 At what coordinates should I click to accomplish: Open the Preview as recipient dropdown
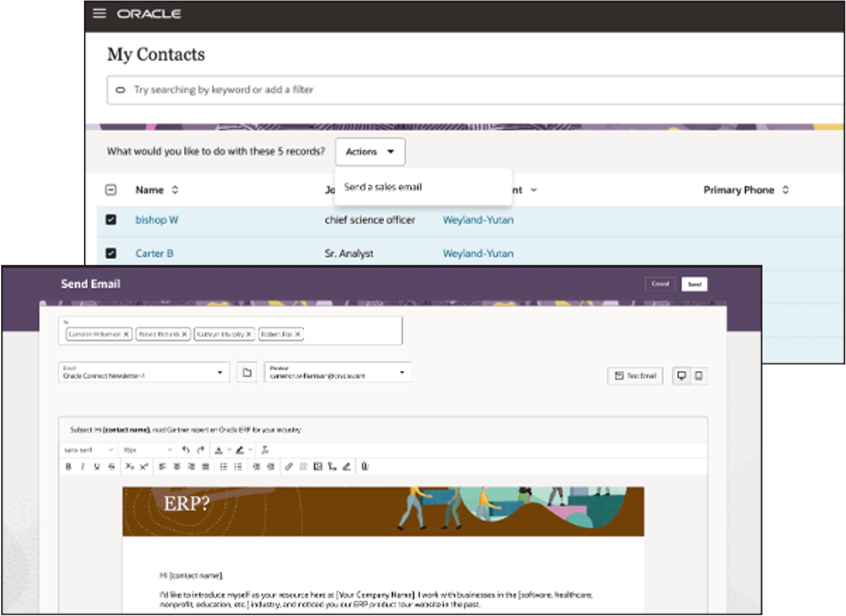click(338, 372)
